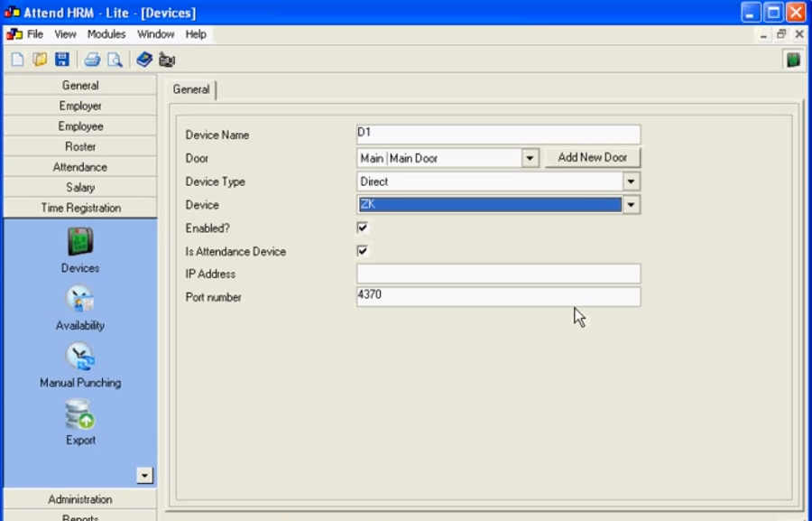
Task: Open the Modules menu
Action: pos(106,34)
